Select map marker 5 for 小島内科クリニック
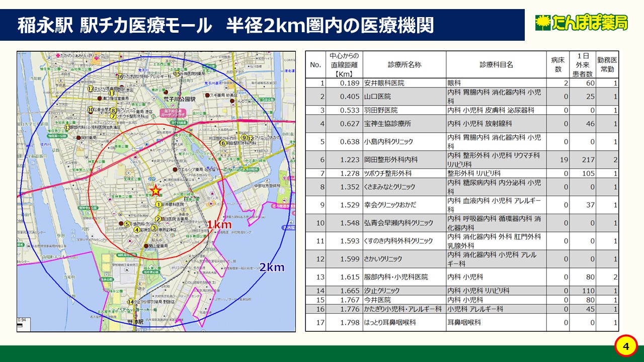 pyautogui.click(x=127, y=224)
